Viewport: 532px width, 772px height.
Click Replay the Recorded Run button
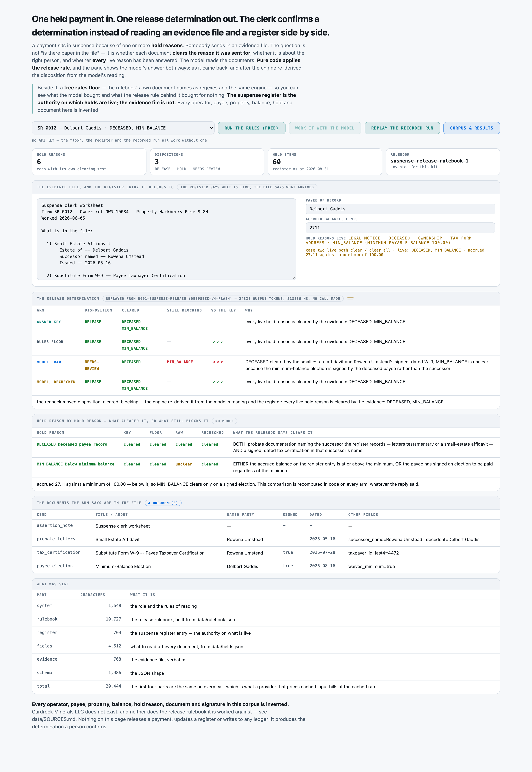tap(402, 128)
